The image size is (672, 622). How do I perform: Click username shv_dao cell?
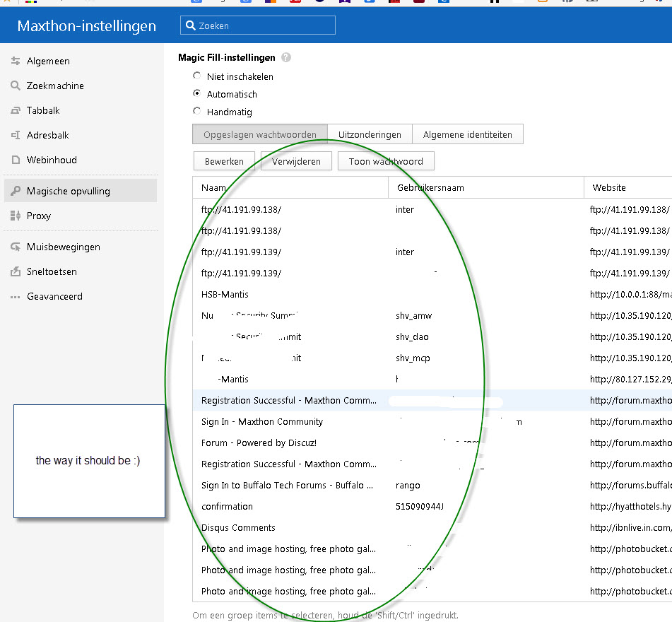point(412,337)
